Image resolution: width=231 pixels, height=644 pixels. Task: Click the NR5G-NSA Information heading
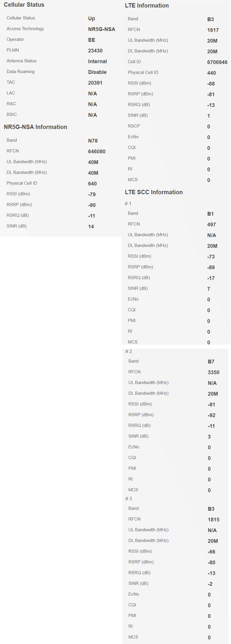35,127
